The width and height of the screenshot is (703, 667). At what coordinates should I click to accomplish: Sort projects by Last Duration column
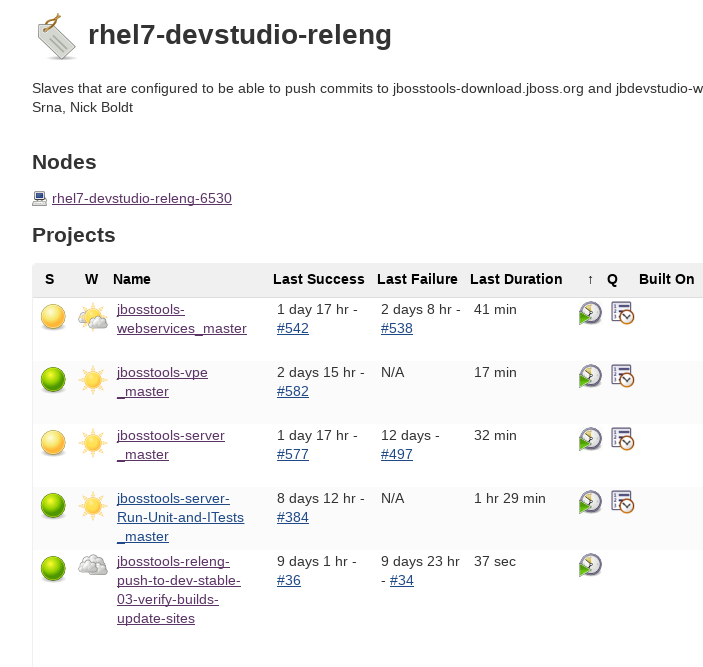pyautogui.click(x=516, y=279)
